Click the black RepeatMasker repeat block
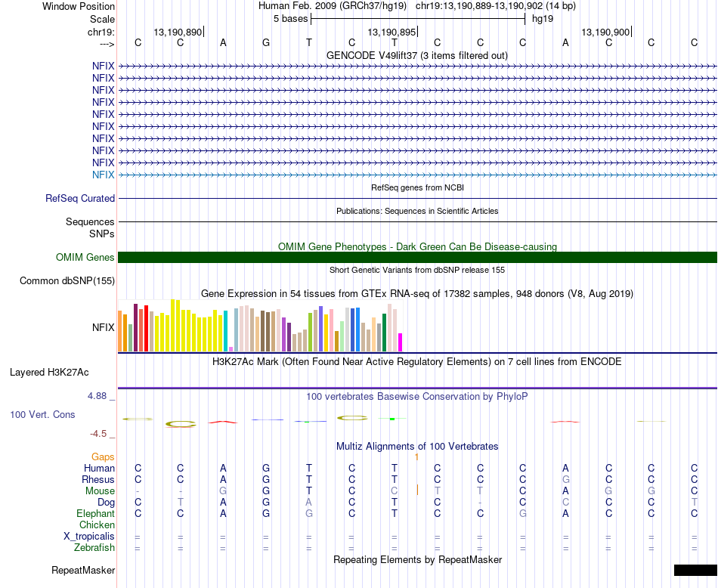718x588 pixels. point(695,570)
